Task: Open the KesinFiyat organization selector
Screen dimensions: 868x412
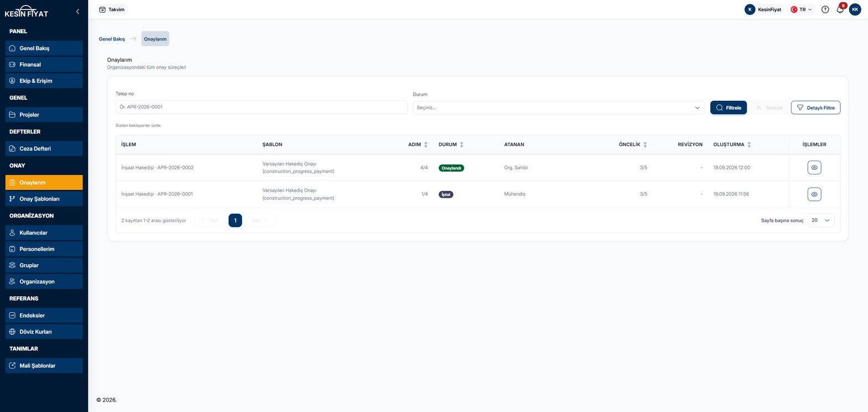Action: (x=763, y=9)
